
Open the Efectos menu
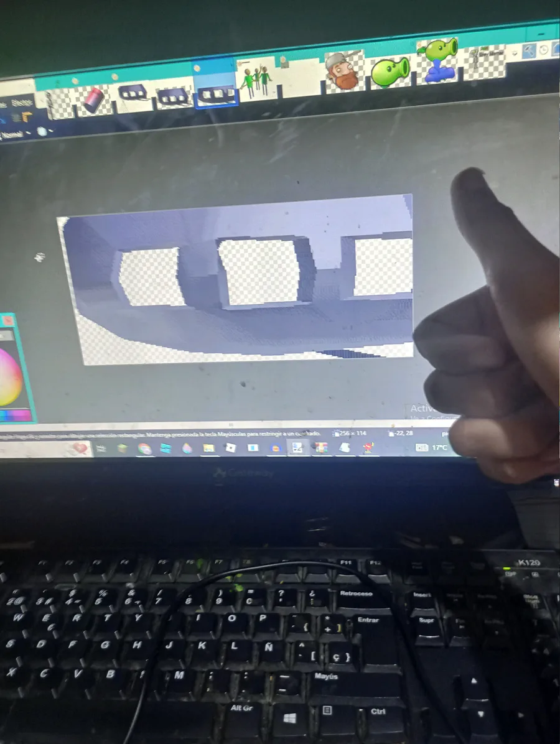click(22, 103)
